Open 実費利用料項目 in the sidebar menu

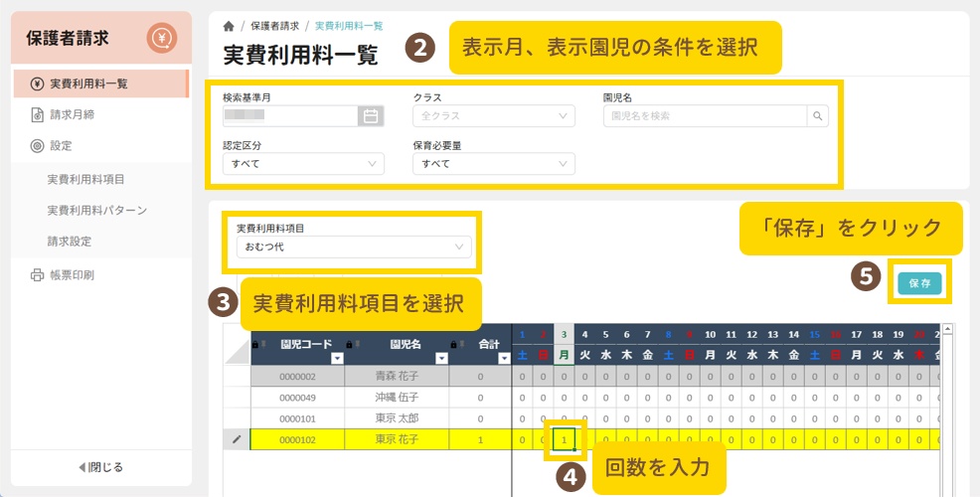pos(91,180)
